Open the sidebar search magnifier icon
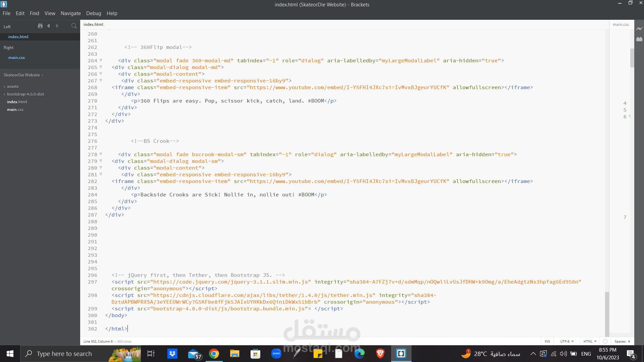The width and height of the screenshot is (644, 362). 74,26
